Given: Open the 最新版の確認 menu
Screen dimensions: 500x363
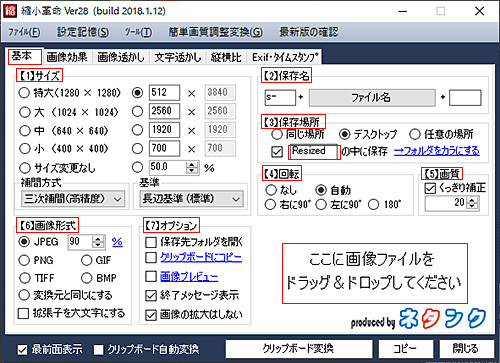Looking at the screenshot, I should [308, 32].
